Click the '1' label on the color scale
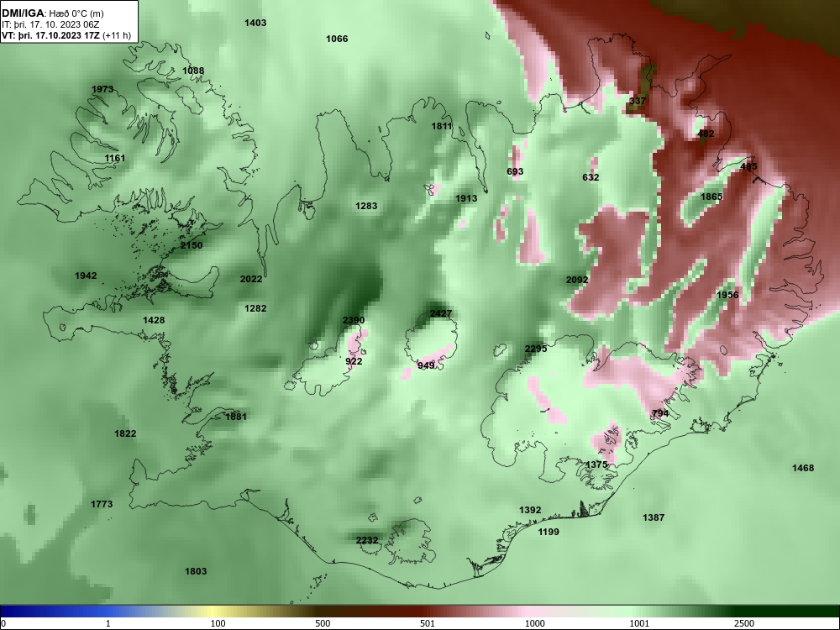Image resolution: width=840 pixels, height=630 pixels. click(x=108, y=623)
